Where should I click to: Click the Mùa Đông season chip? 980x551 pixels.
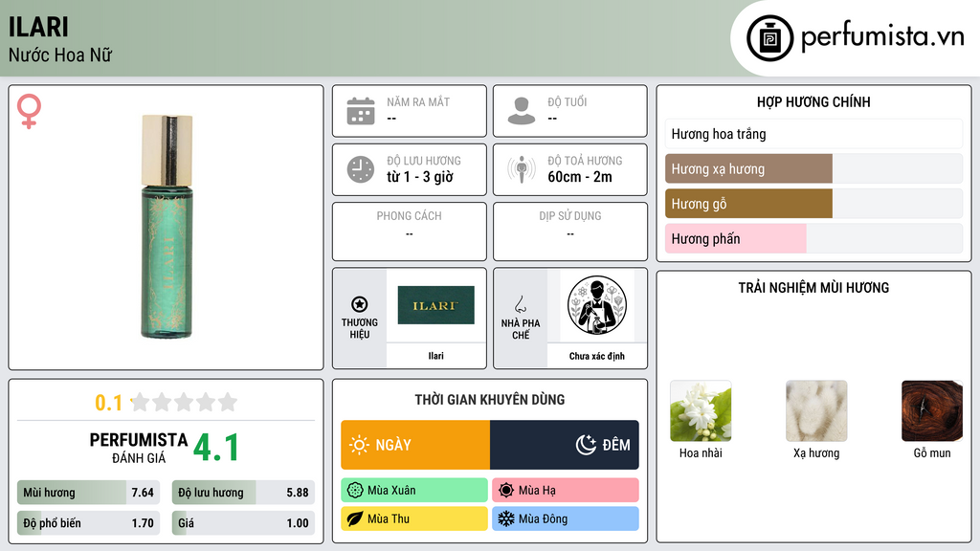[x=566, y=518]
